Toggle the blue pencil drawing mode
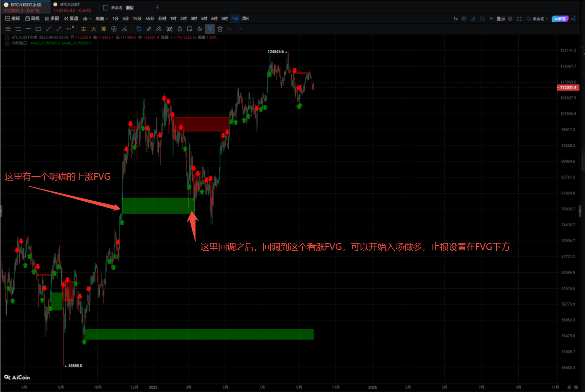The image size is (585, 392). pyautogui.click(x=473, y=19)
